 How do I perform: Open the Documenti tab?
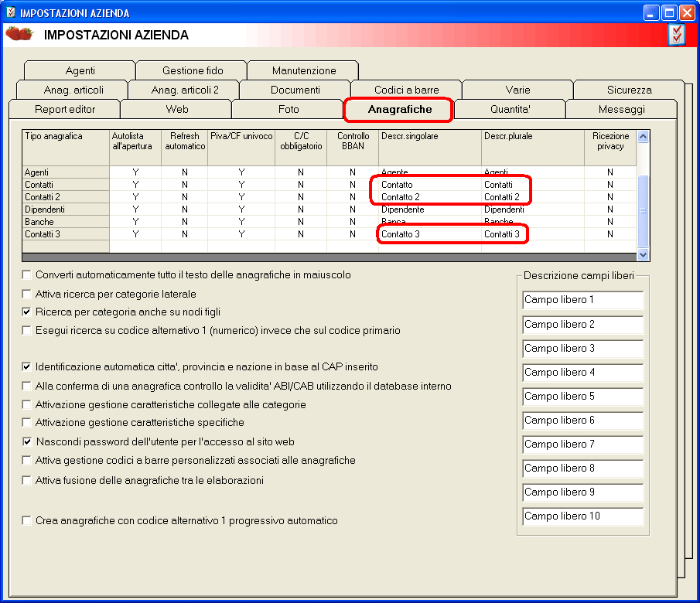[295, 90]
